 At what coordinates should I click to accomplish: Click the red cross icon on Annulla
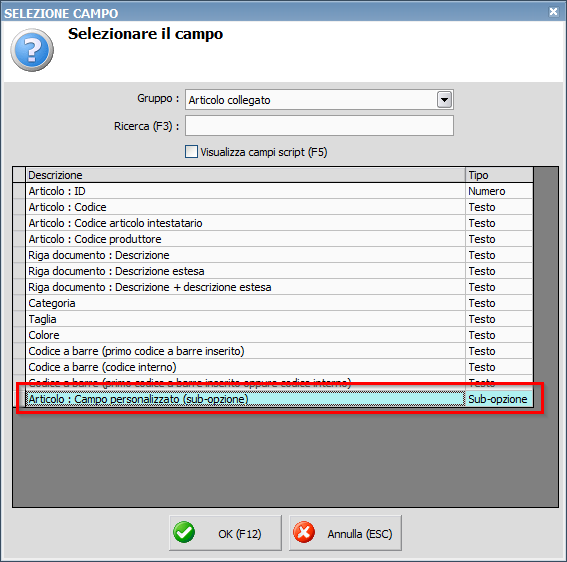click(x=304, y=533)
